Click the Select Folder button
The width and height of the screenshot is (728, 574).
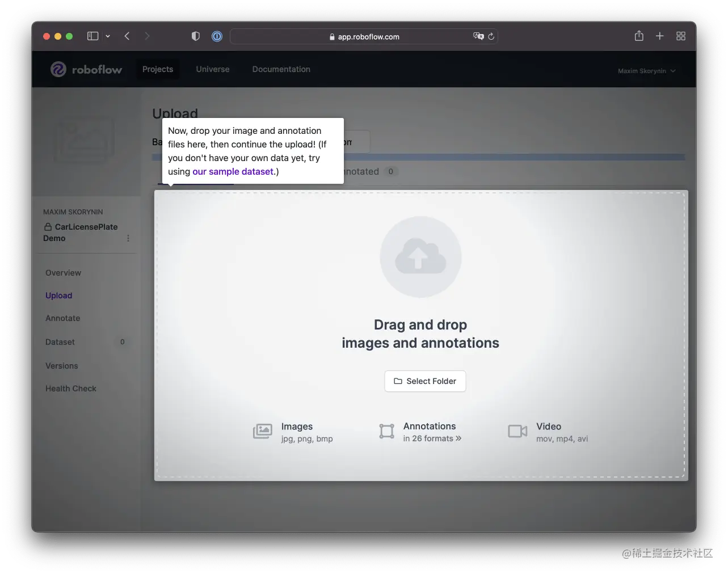pyautogui.click(x=425, y=381)
